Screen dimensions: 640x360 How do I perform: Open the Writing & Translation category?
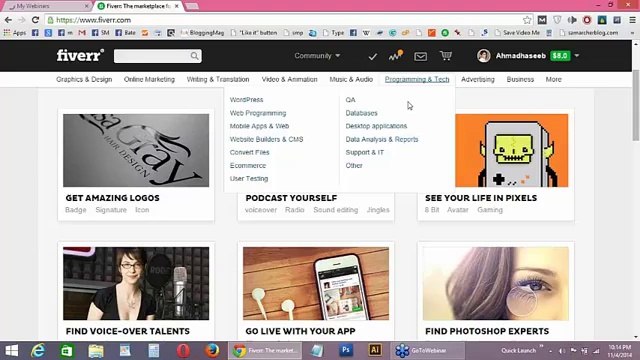pyautogui.click(x=218, y=79)
